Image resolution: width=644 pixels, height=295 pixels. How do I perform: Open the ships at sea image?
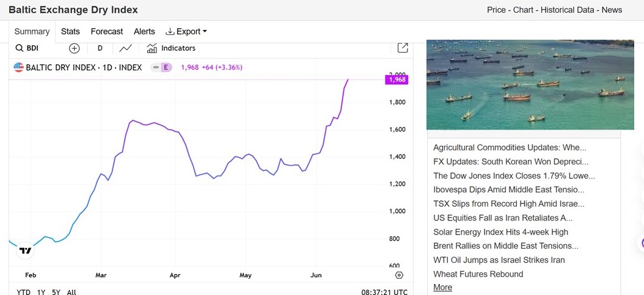click(530, 84)
